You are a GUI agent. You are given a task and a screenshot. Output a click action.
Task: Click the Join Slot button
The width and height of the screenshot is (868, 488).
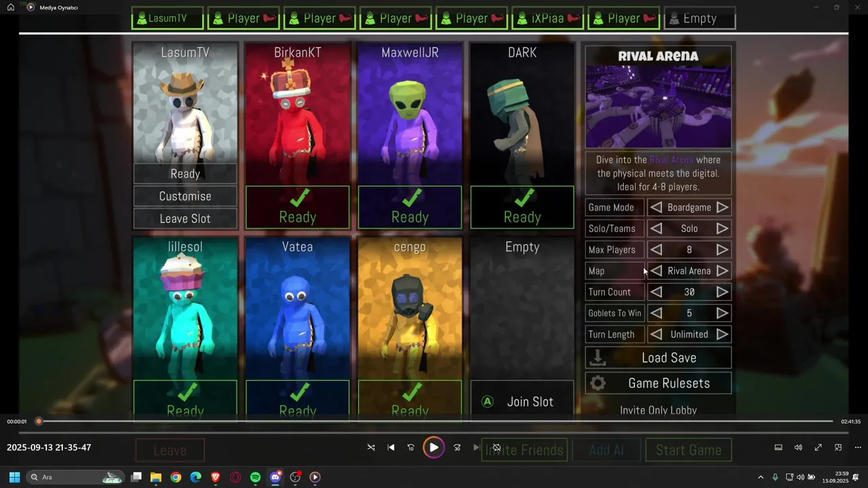[x=522, y=401]
